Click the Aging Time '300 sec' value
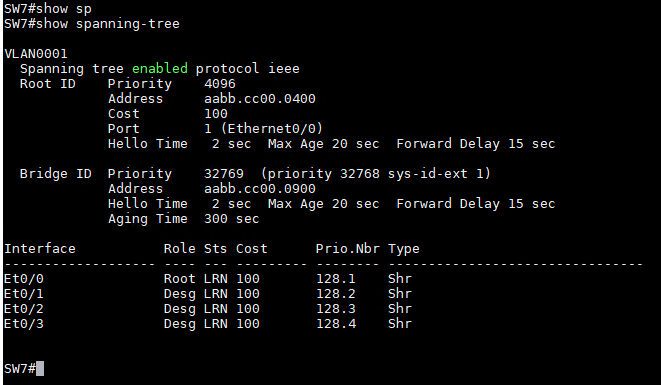This screenshot has width=661, height=385. [x=231, y=219]
